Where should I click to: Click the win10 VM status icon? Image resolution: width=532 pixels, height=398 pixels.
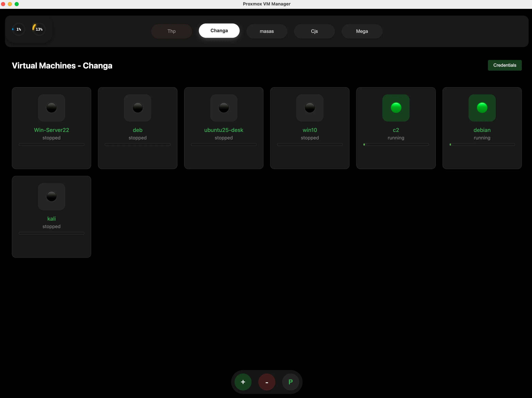pyautogui.click(x=310, y=108)
